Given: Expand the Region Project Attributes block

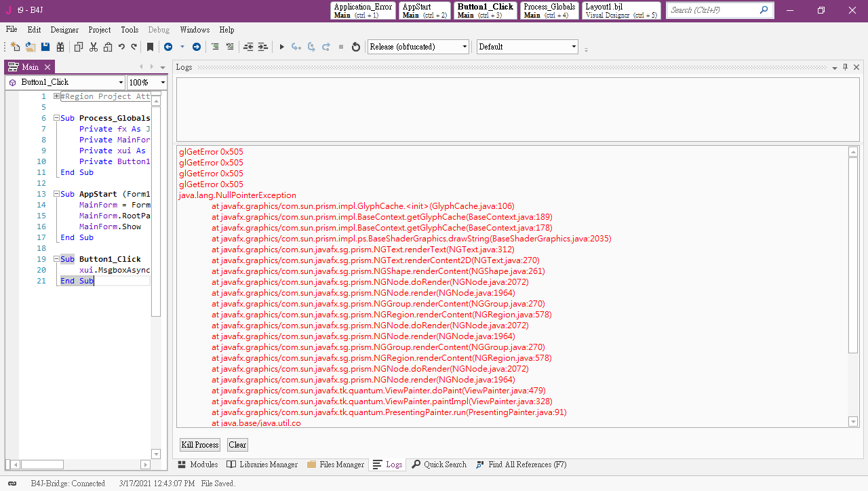Looking at the screenshot, I should click(x=56, y=96).
